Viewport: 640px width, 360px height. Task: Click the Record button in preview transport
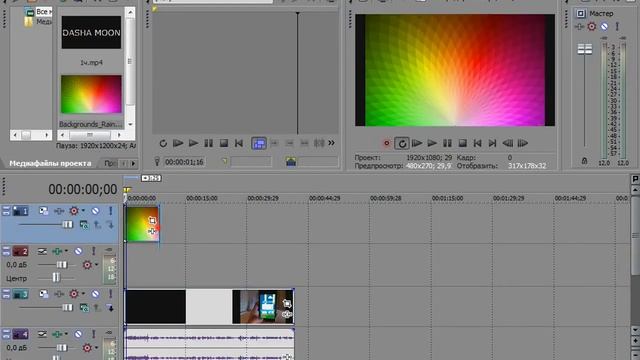pyautogui.click(x=387, y=143)
